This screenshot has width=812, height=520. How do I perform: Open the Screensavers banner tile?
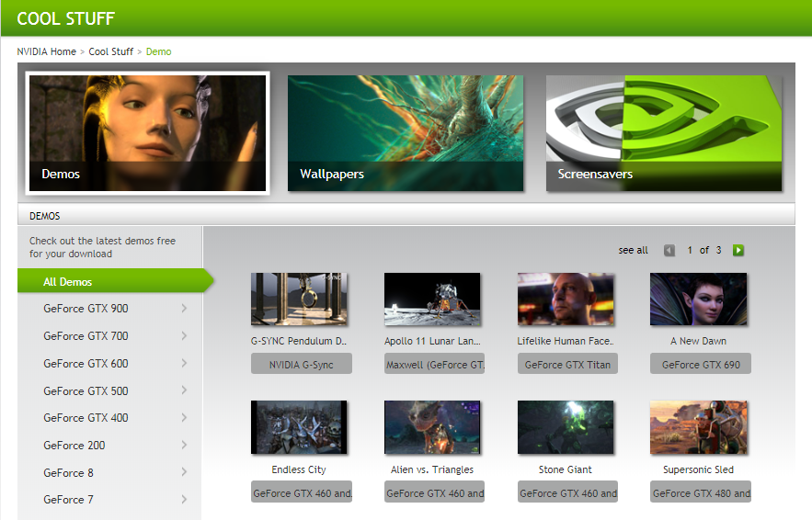point(664,133)
